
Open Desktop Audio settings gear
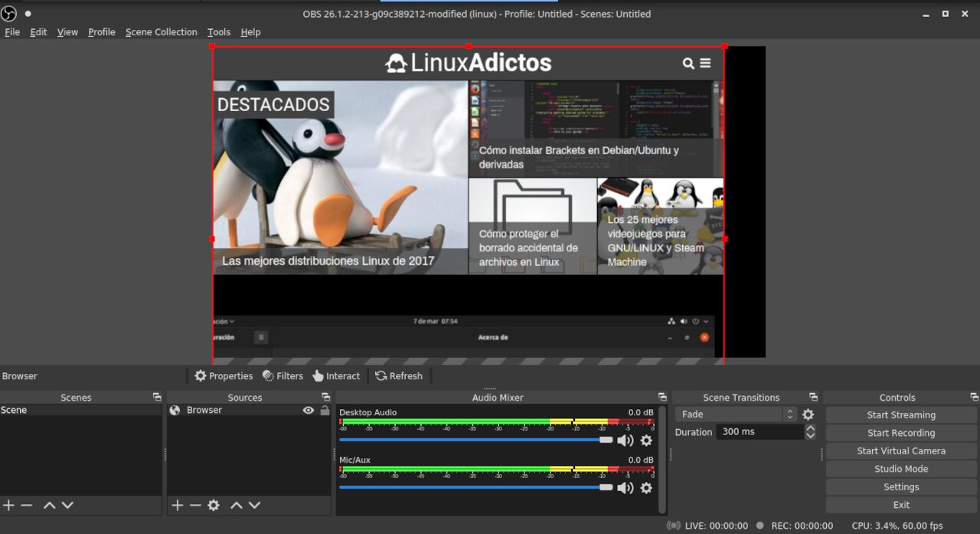(646, 440)
